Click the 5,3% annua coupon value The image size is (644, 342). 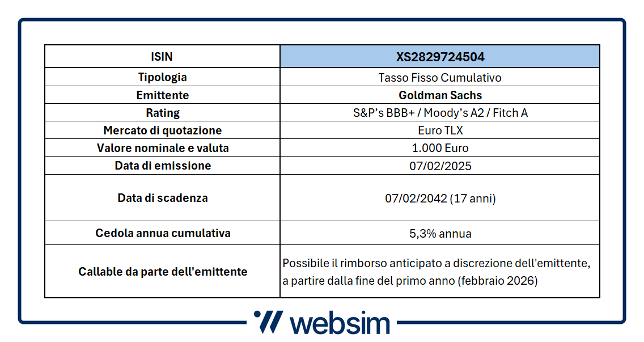pos(440,234)
